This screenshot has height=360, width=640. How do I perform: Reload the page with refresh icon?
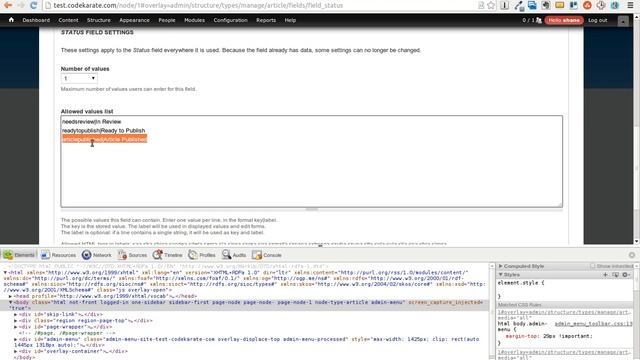(33, 5)
